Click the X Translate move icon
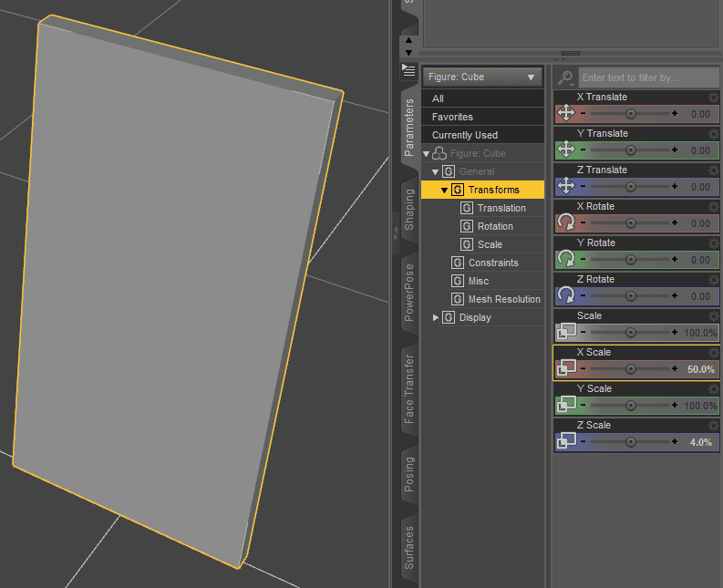Viewport: 723px width, 588px height. [x=565, y=113]
